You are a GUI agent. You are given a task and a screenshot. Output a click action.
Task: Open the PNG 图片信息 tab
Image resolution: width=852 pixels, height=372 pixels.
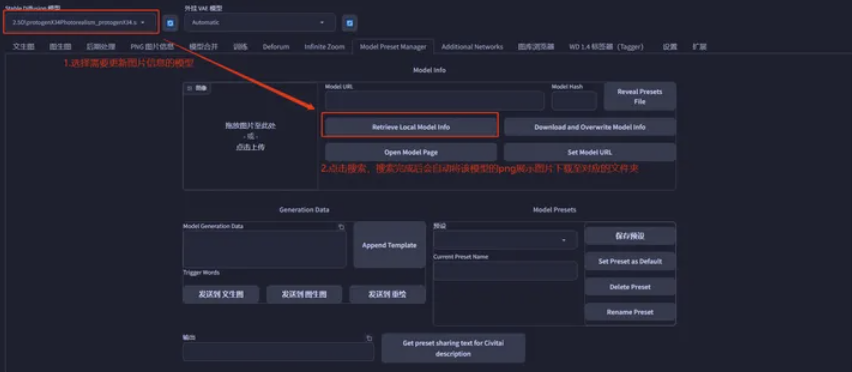coord(152,47)
